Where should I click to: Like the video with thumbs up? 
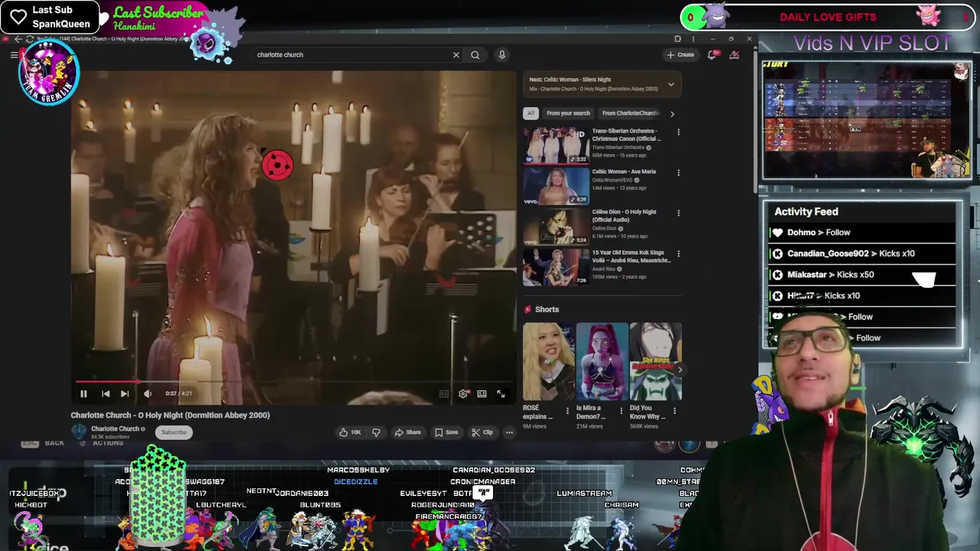click(x=351, y=432)
